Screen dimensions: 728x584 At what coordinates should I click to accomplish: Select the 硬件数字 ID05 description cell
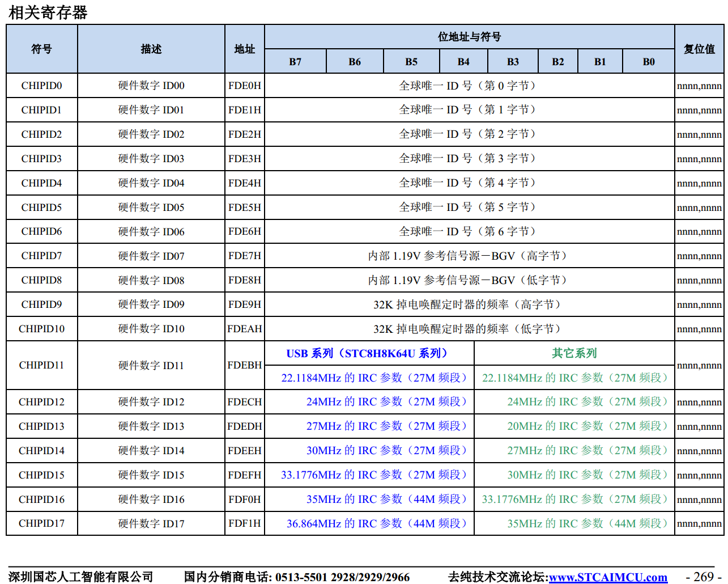coord(151,208)
